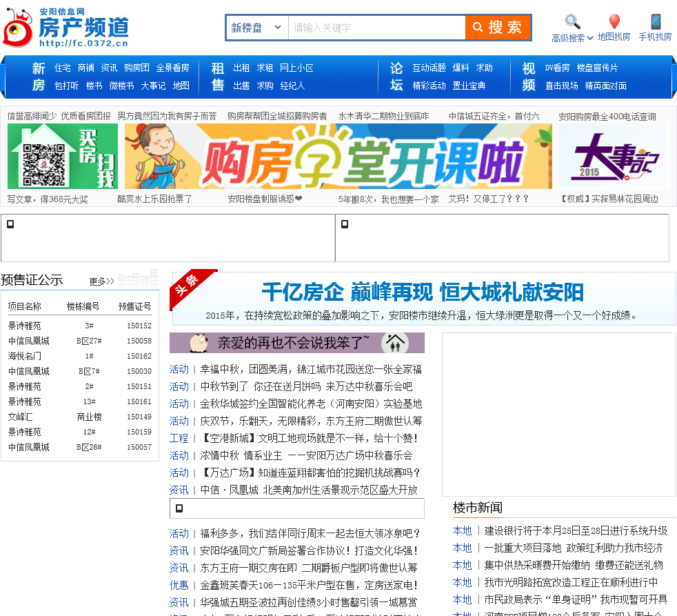
Task: Open DV看房 video link
Action: [x=557, y=68]
